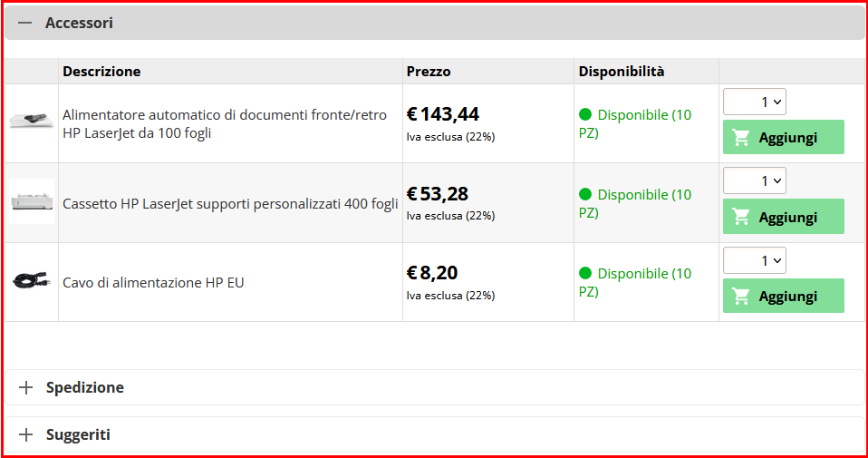868x458 pixels.
Task: Open quantity dropdown for Cavo di alimentazione
Action: (755, 260)
